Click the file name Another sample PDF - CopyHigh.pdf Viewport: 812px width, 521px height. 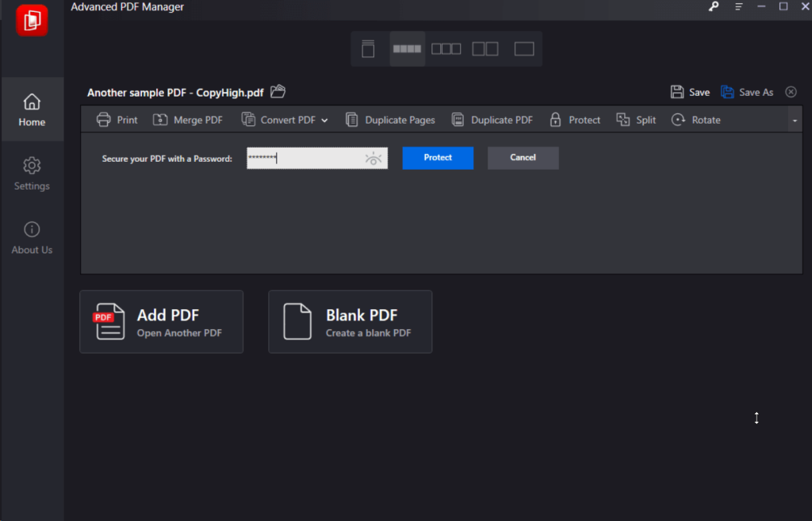pyautogui.click(x=175, y=93)
